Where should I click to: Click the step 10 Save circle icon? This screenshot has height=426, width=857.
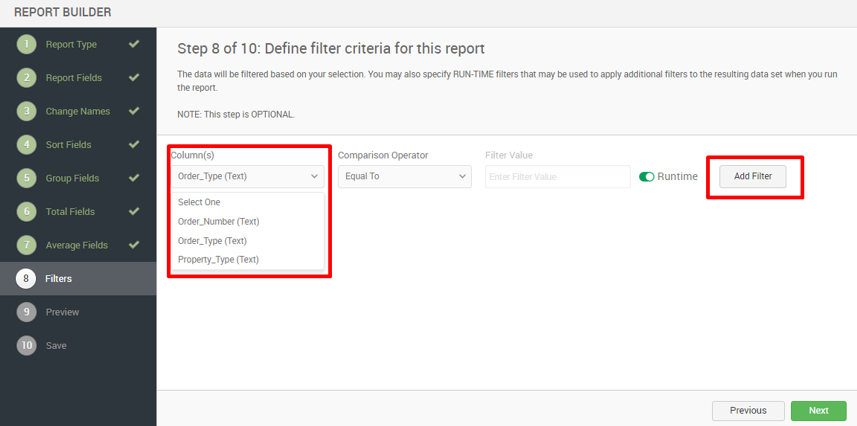pyautogui.click(x=26, y=346)
